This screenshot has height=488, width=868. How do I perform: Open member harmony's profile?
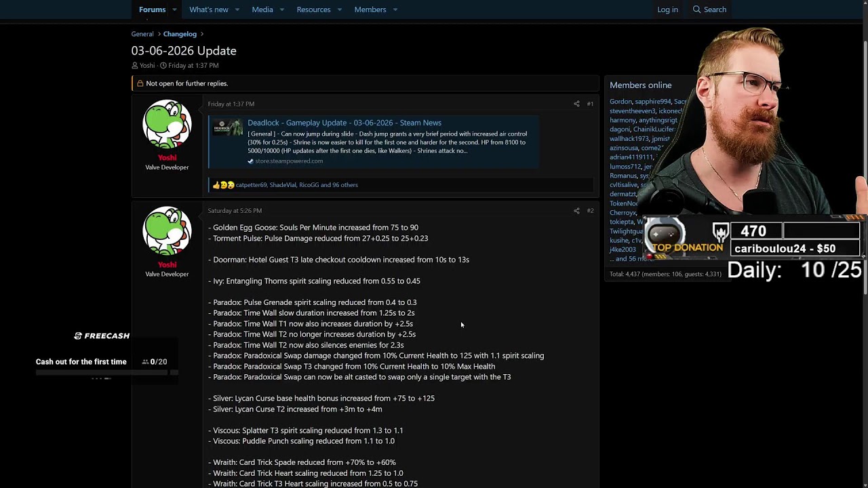(623, 120)
